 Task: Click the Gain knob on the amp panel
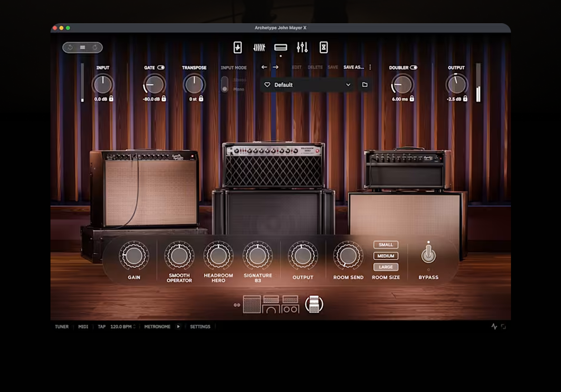click(134, 256)
